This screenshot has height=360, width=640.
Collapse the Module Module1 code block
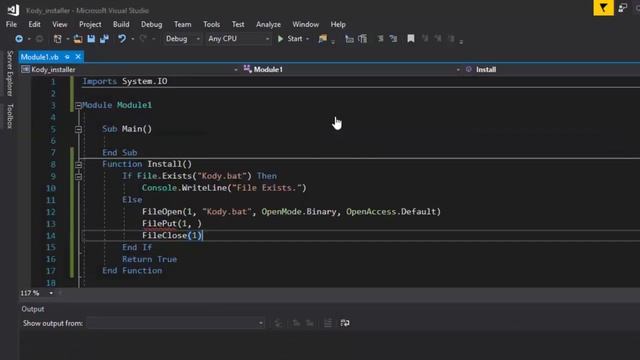78,106
